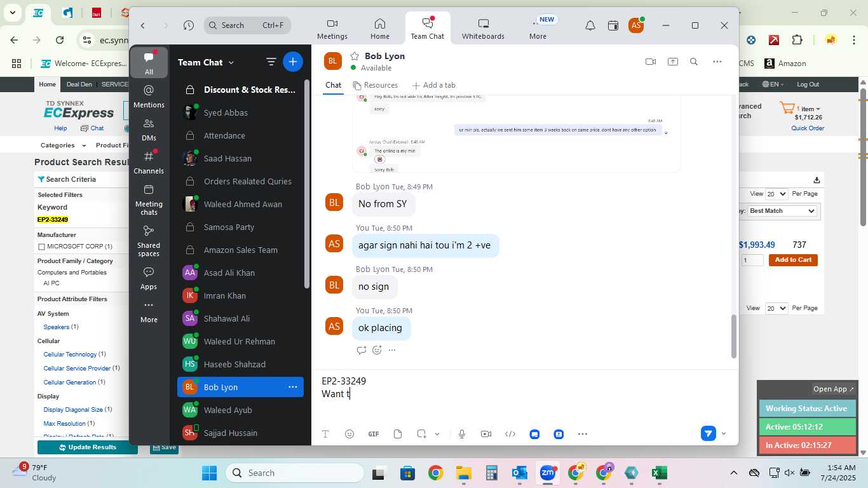Open Channels in Zoom sidebar
This screenshot has width=868, height=488.
pos(149,162)
